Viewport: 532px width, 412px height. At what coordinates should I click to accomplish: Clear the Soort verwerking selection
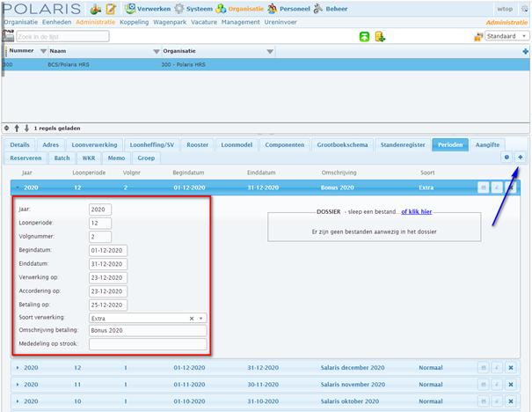coord(192,319)
